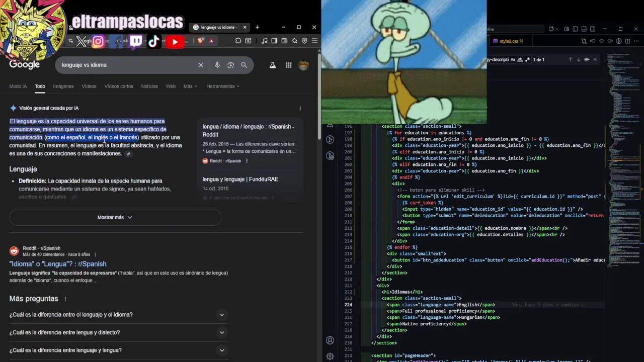
Task: Click the Google search input field
Action: pos(128,65)
